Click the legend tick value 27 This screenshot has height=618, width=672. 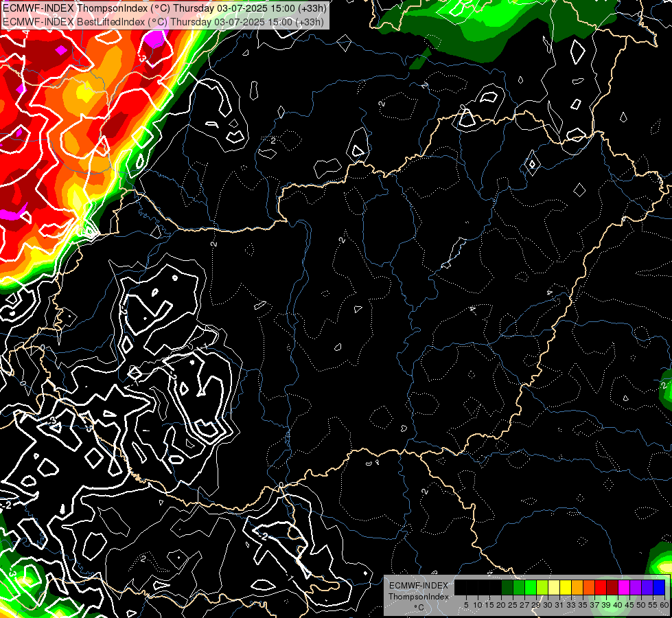coord(524,605)
